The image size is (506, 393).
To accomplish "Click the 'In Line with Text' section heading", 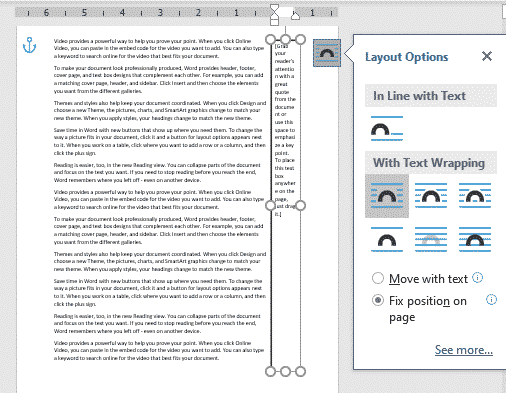I will tap(419, 96).
